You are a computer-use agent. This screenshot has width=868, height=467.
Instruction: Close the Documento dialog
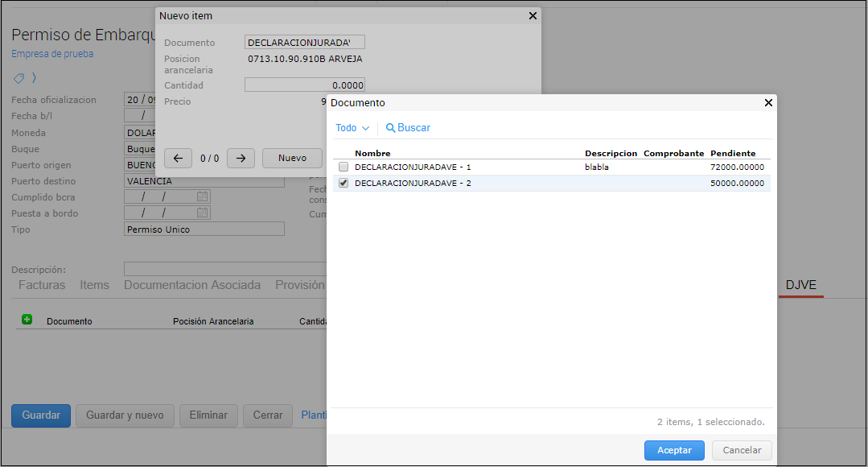767,103
